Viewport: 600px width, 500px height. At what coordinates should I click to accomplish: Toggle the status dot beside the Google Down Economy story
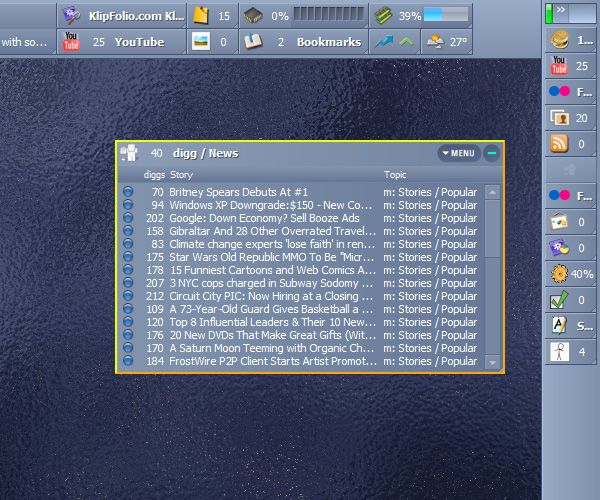tap(128, 217)
